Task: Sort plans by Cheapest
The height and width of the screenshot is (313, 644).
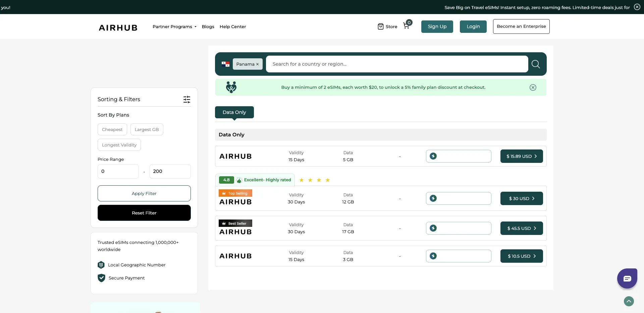Action: click(112, 129)
